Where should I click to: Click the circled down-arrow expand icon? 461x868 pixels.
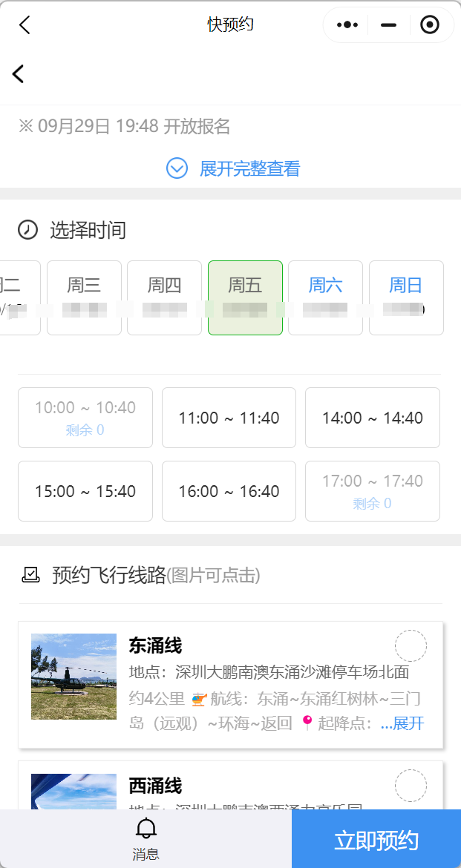coord(177,168)
